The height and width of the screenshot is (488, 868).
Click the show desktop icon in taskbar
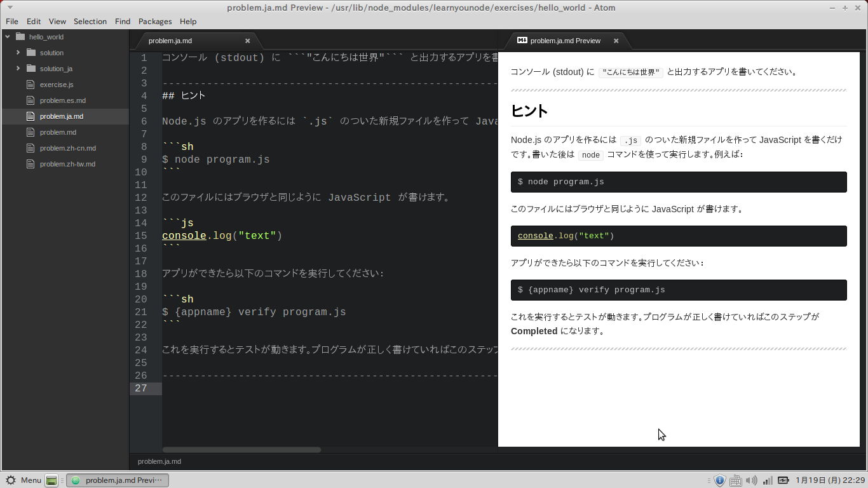click(52, 480)
